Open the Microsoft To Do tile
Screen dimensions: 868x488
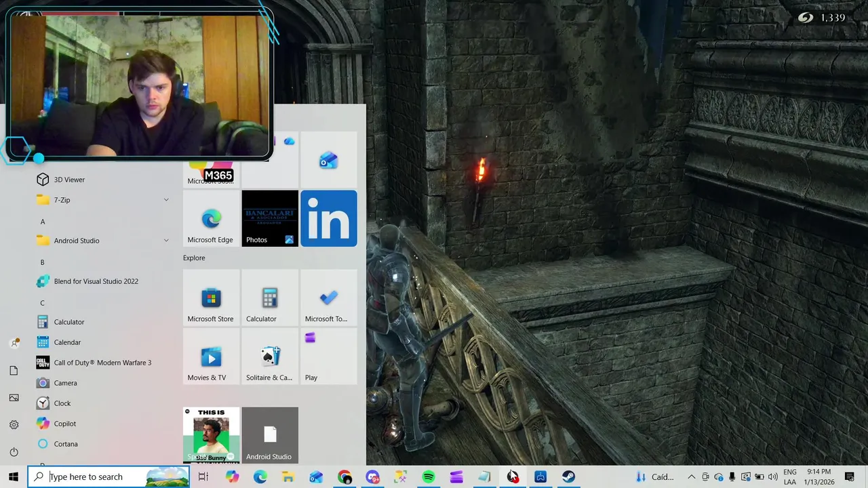329,298
